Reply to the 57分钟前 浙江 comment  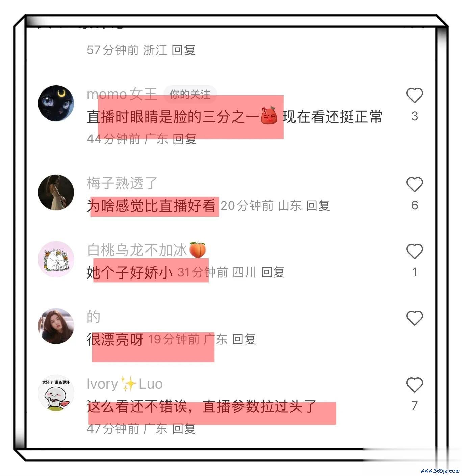coord(183,50)
